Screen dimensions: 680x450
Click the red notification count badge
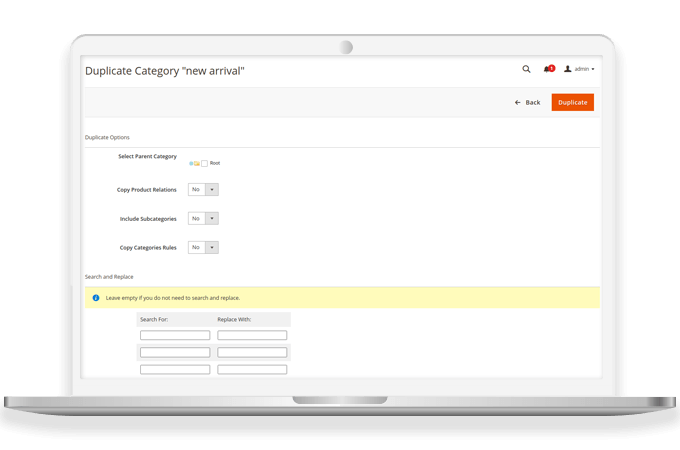[x=552, y=68]
